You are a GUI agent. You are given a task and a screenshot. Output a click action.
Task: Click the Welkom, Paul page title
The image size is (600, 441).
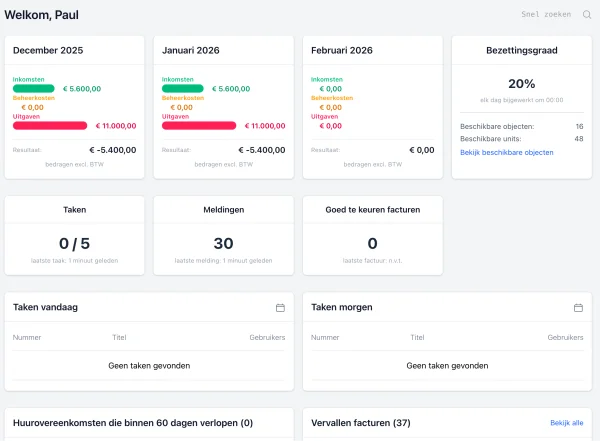[x=41, y=15]
